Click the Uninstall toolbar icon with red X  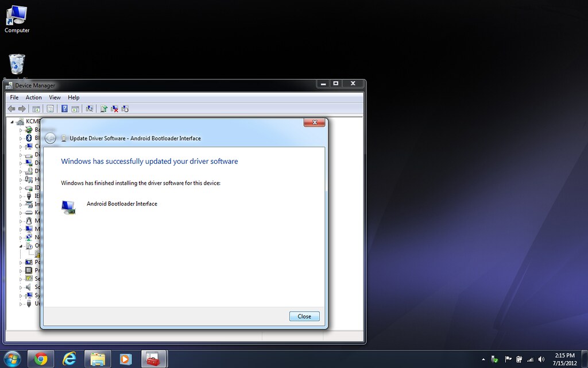(x=114, y=109)
